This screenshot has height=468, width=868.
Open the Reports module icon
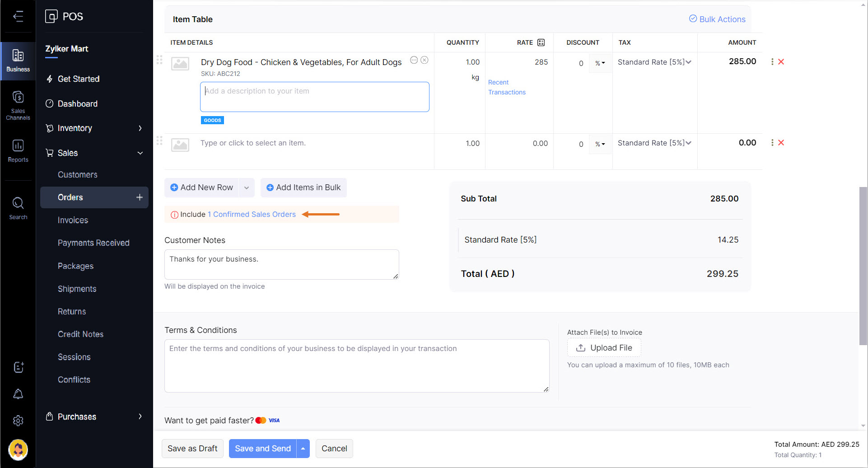tap(18, 150)
